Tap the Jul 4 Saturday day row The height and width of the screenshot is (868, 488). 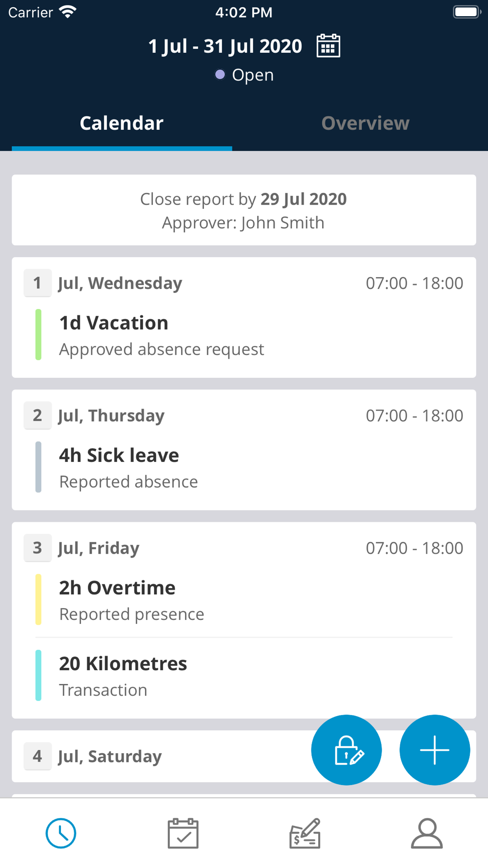[110, 756]
